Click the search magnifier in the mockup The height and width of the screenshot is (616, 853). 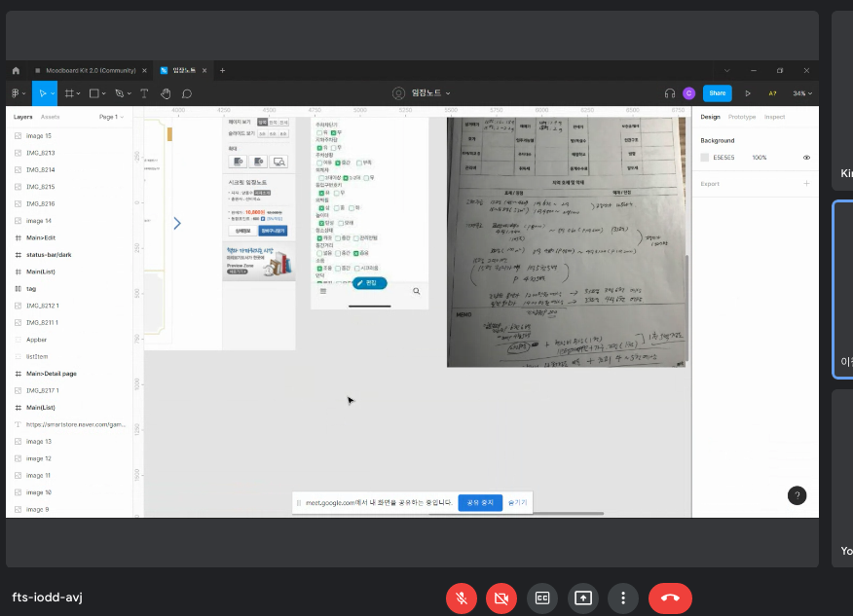click(416, 291)
